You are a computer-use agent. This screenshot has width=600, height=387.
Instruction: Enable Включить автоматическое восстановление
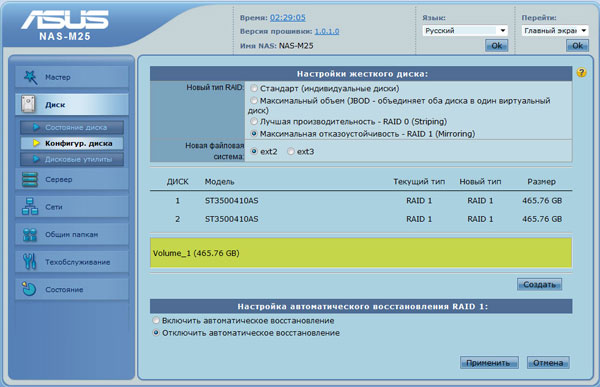point(156,320)
